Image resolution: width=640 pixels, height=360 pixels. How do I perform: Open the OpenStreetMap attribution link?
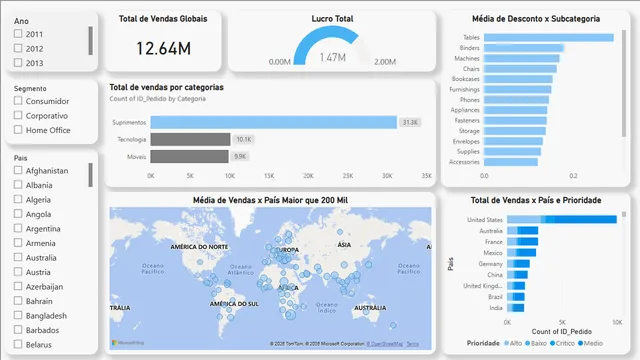[x=385, y=344]
